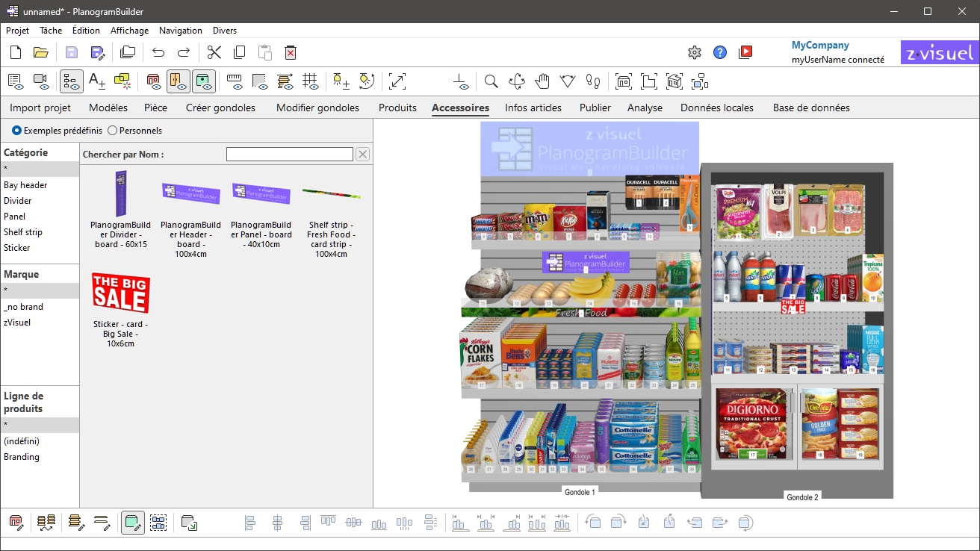Viewport: 980px width, 551px height.
Task: Frame the selected gondola front view
Action: (x=624, y=81)
